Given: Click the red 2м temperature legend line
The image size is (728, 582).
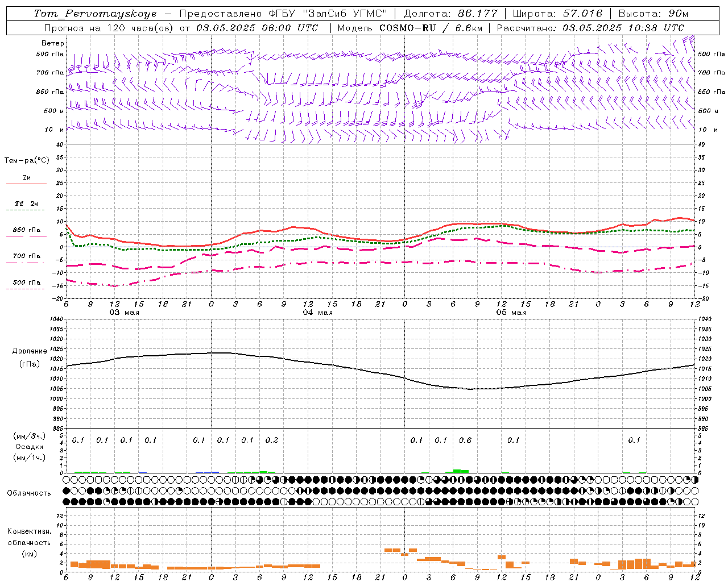Looking at the screenshot, I should point(26,184).
